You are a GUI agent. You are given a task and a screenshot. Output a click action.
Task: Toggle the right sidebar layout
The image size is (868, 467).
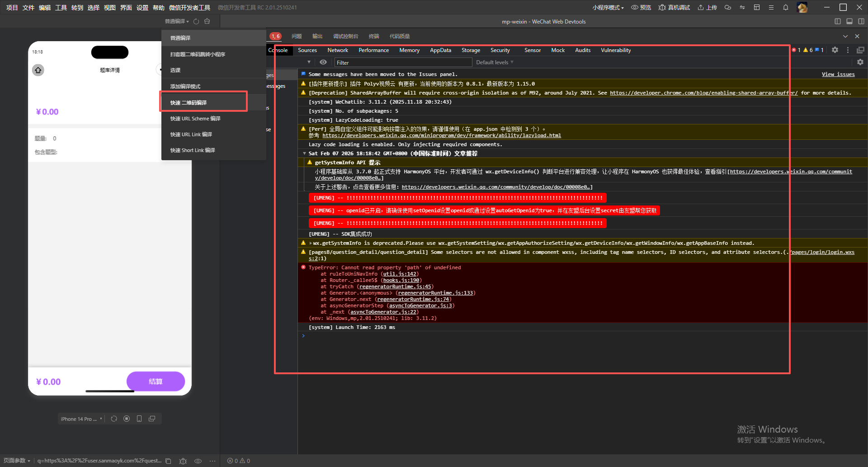point(861,21)
